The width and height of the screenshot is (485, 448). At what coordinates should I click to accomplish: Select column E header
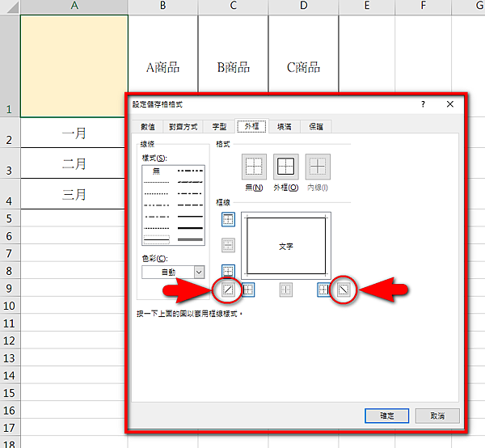[367, 6]
